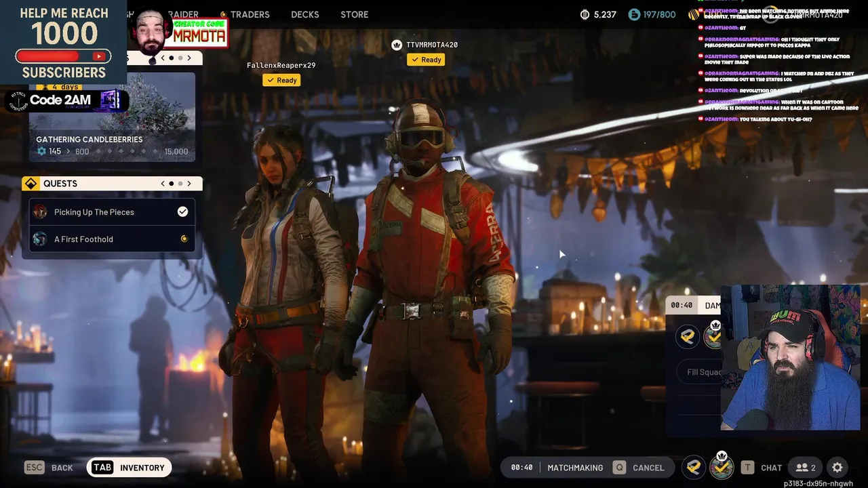Toggle Fill Squad in the overlay panel

pyautogui.click(x=700, y=372)
